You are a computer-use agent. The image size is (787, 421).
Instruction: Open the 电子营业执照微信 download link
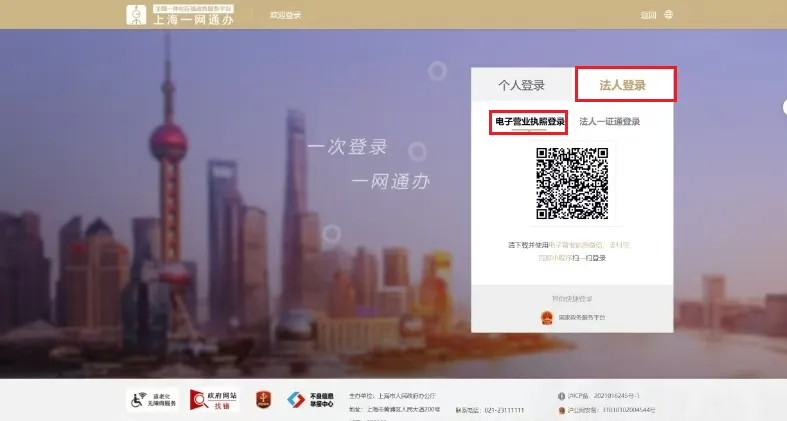tap(576, 245)
